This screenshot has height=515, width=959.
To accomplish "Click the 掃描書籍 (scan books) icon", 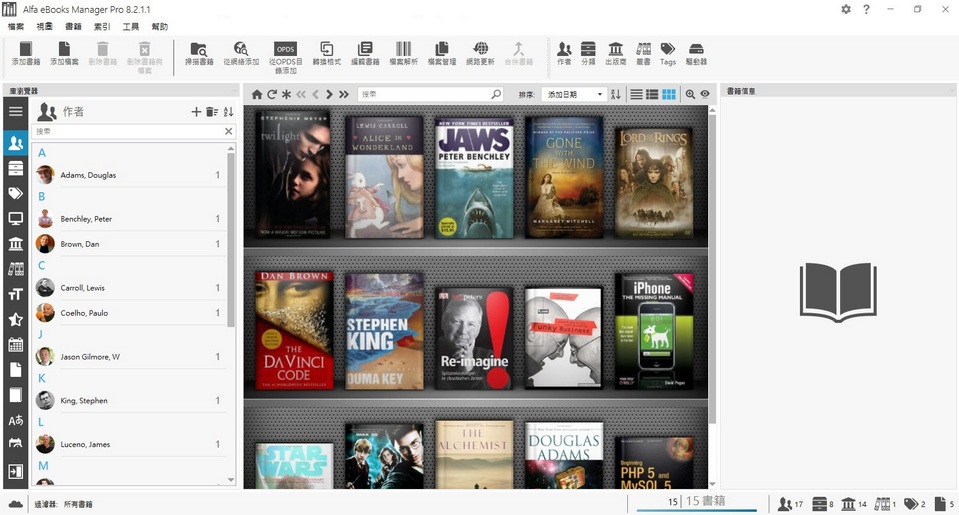I will click(x=198, y=53).
